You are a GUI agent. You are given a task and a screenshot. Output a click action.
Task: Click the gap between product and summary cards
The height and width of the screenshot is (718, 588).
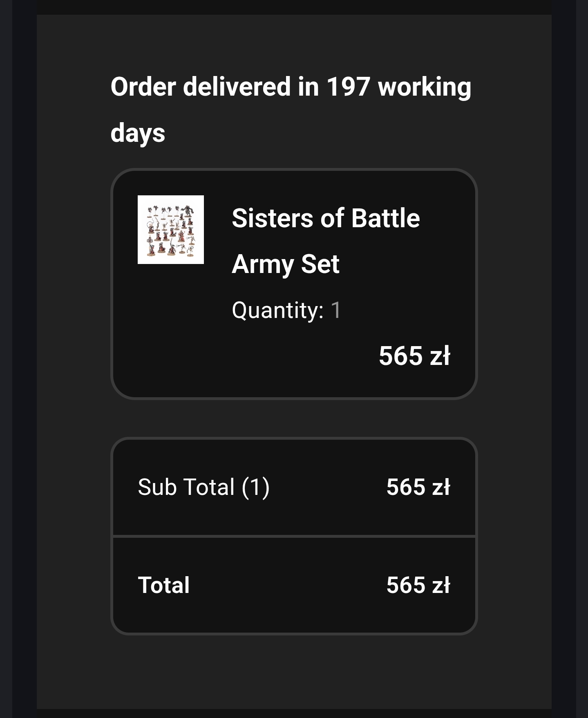coord(294,418)
